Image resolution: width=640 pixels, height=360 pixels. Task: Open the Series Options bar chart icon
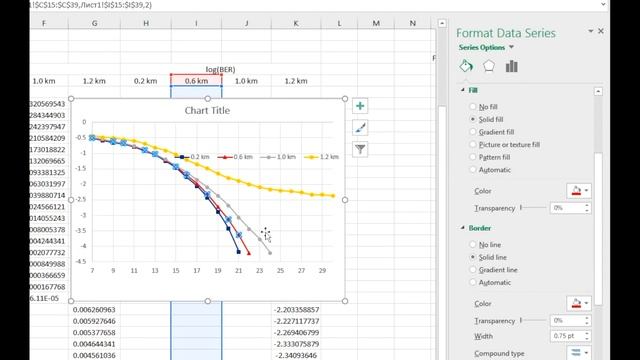click(511, 66)
